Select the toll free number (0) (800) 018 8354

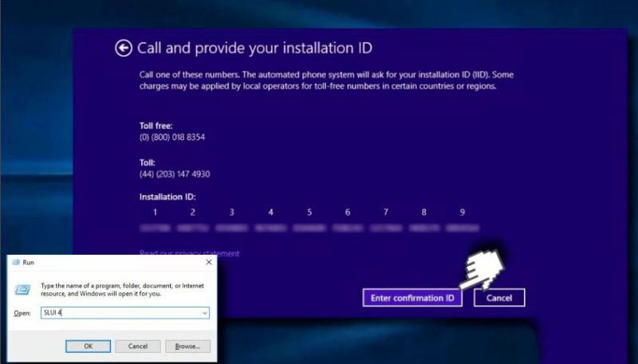[x=172, y=138]
